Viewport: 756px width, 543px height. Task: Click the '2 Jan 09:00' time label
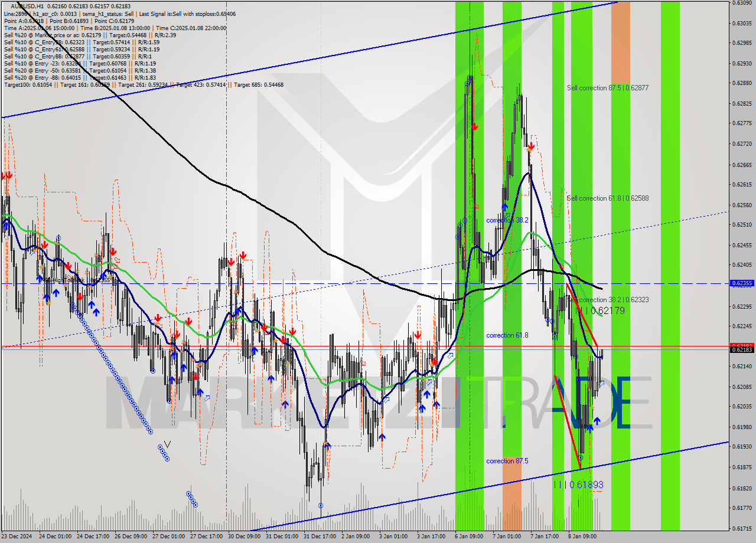(356, 537)
